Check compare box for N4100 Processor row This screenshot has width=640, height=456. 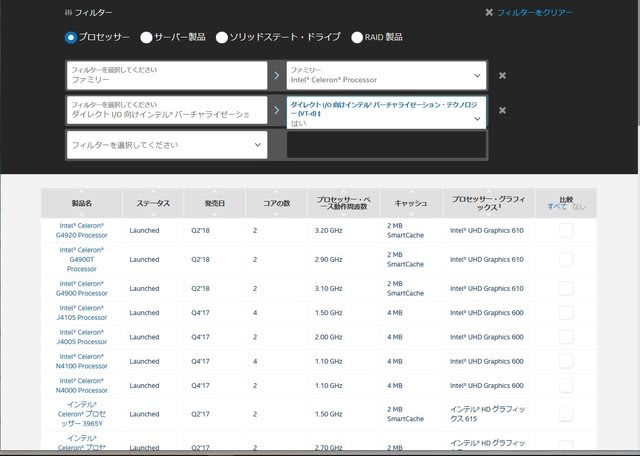(566, 361)
